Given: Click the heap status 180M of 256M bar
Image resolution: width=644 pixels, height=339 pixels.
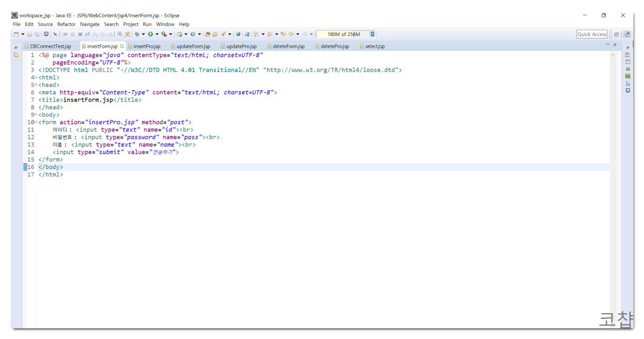Looking at the screenshot, I should pyautogui.click(x=343, y=34).
